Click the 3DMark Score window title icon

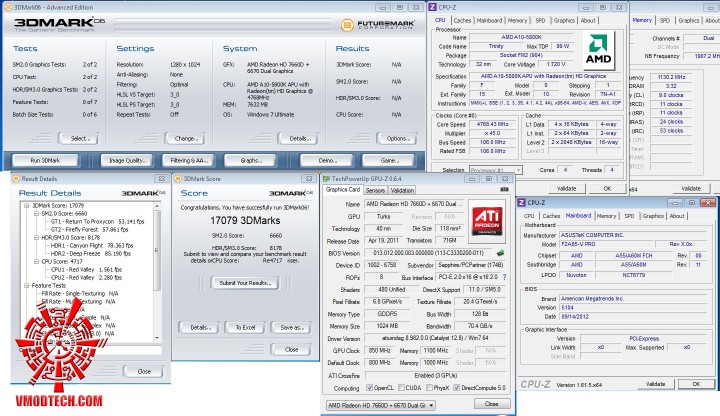point(175,178)
